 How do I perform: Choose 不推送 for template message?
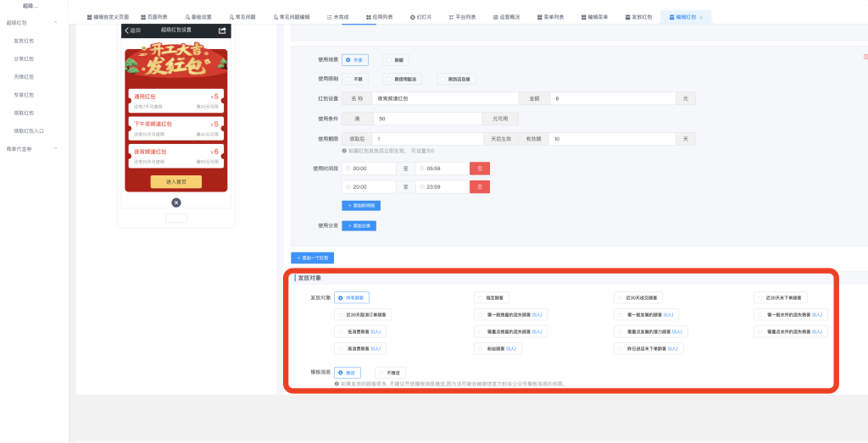click(x=390, y=372)
